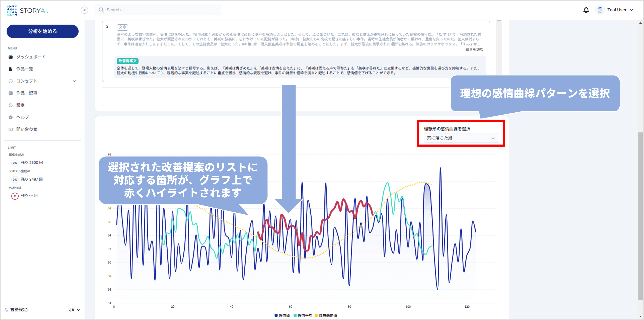Open the notifications bell

tap(586, 10)
